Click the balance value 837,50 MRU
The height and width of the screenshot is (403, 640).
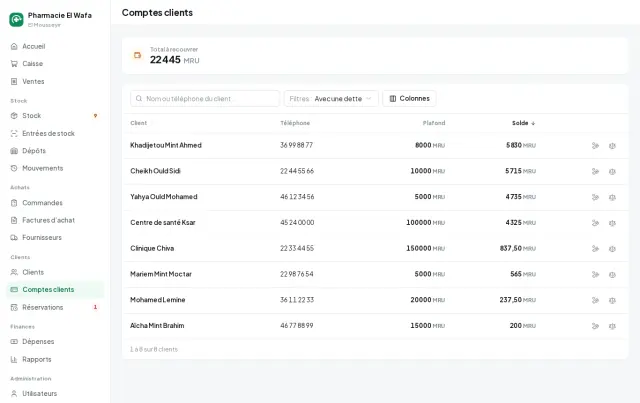(x=518, y=248)
